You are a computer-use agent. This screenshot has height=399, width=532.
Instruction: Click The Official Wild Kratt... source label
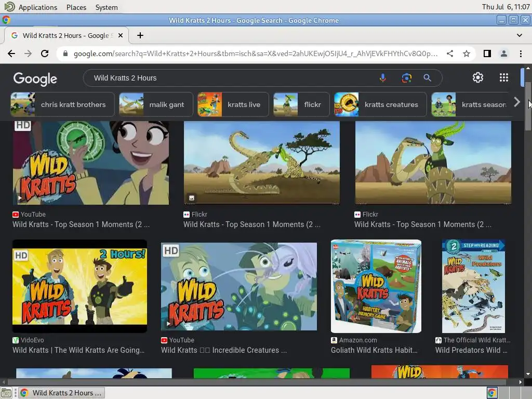pyautogui.click(x=477, y=340)
